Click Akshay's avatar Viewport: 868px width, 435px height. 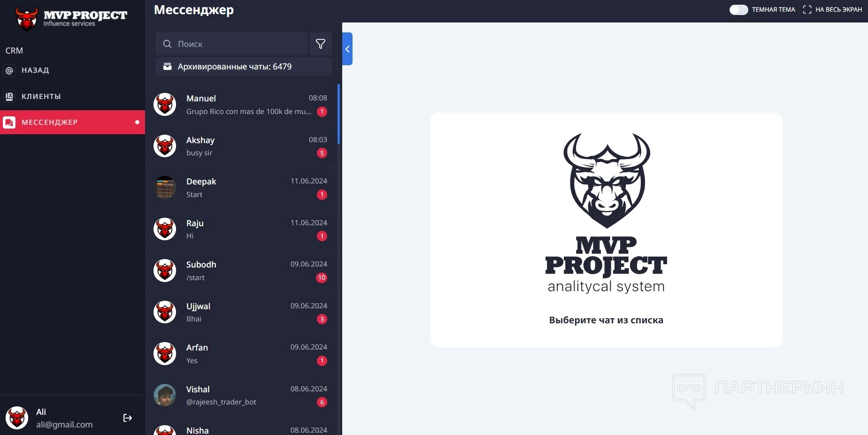pyautogui.click(x=165, y=146)
